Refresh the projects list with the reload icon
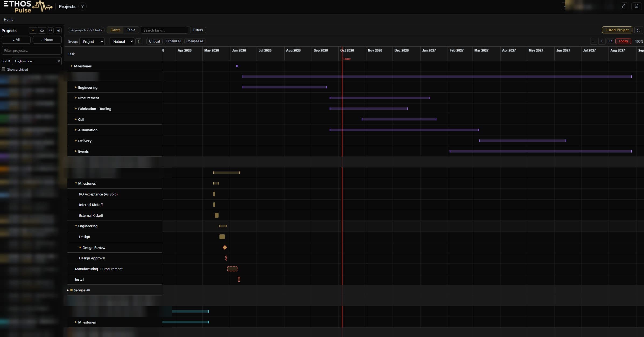This screenshot has height=337, width=644. coord(50,30)
